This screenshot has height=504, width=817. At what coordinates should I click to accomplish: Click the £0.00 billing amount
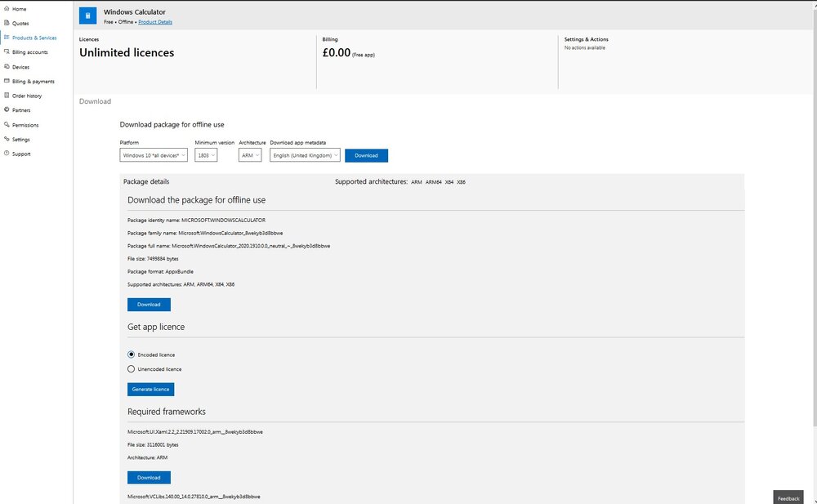337,52
